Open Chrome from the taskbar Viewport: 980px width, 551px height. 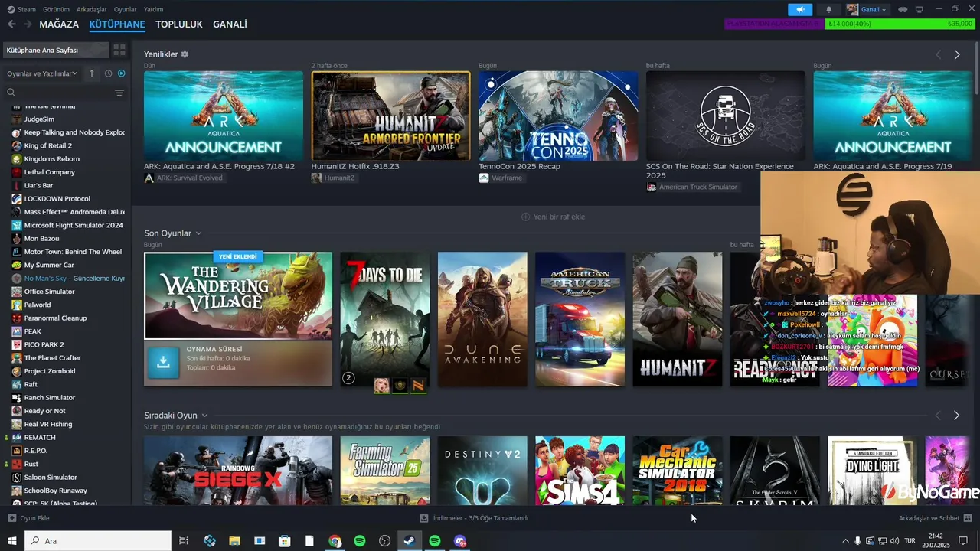(x=335, y=541)
